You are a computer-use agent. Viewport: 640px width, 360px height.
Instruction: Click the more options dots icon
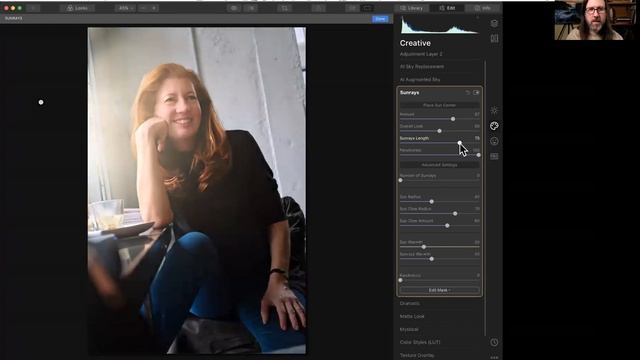494,357
